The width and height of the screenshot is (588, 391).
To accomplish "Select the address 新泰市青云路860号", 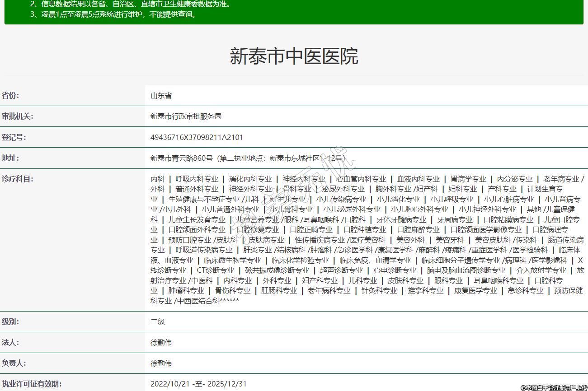I will (181, 158).
